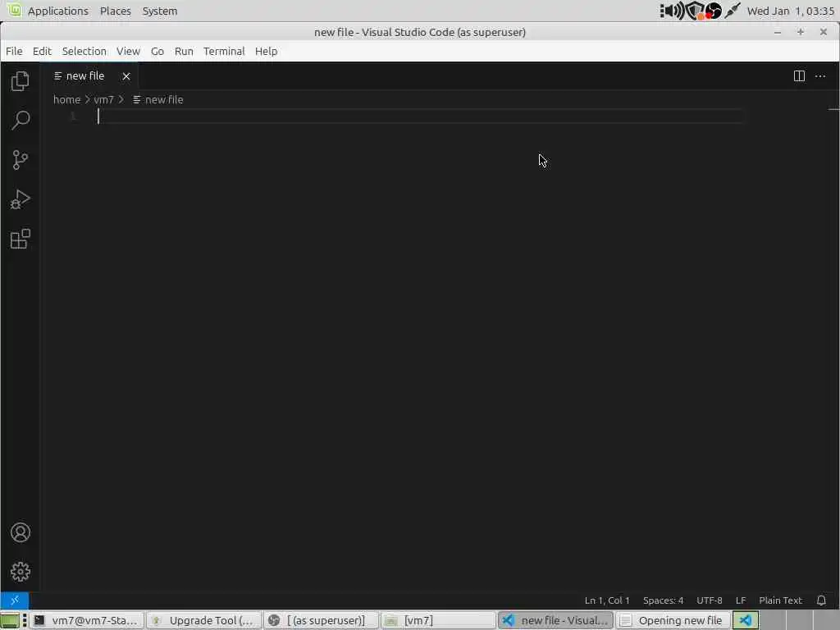Click the shield update icon in system tray

click(x=695, y=11)
